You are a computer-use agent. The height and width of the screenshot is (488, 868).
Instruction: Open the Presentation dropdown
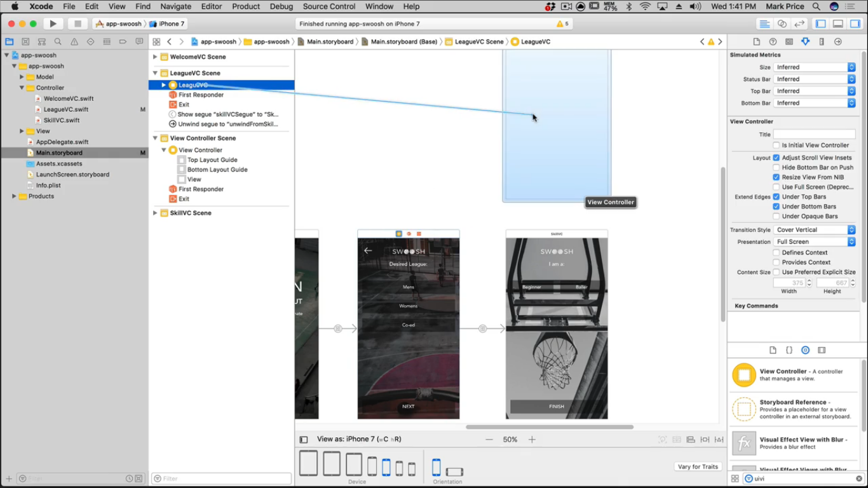[x=815, y=242]
